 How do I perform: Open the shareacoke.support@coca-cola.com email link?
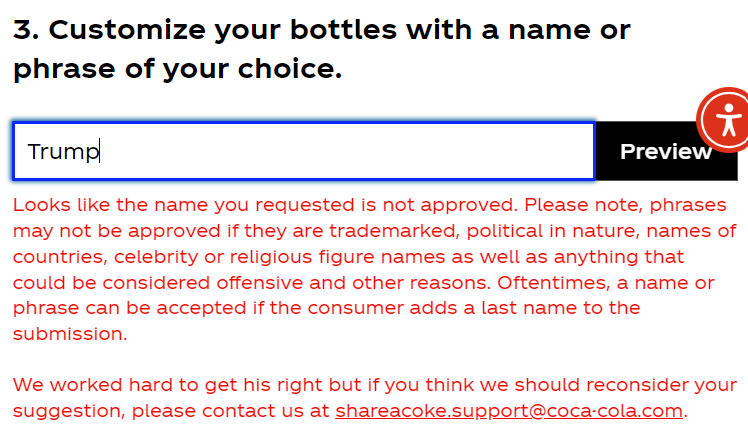pos(509,411)
